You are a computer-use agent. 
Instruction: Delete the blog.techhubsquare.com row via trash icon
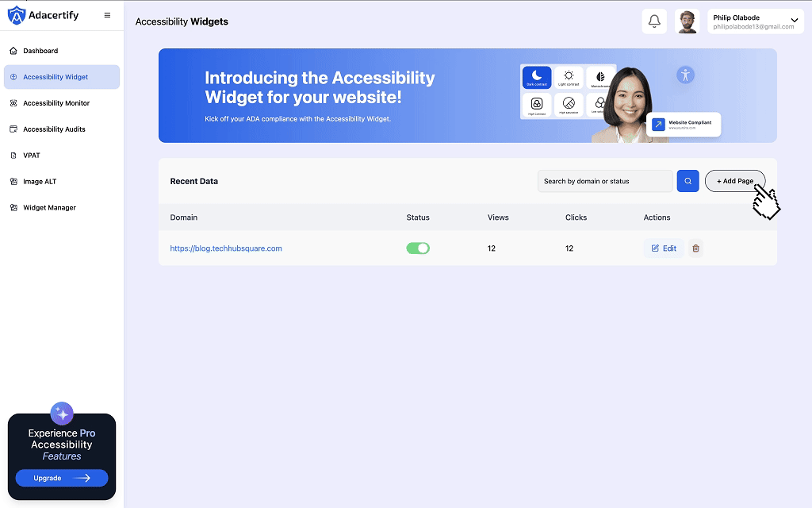695,248
